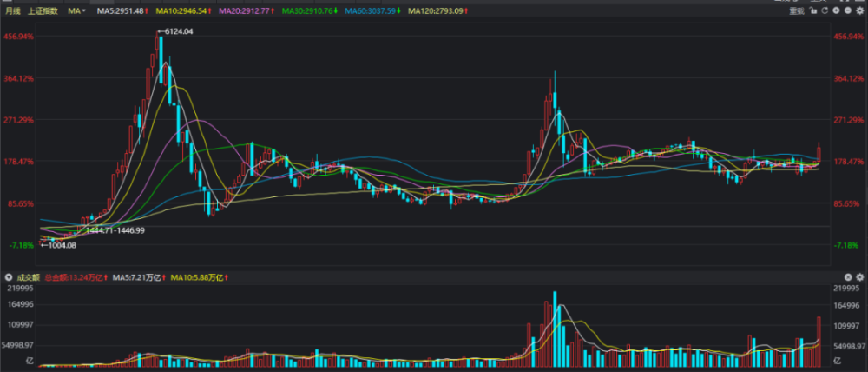
Task: Click the 1004.08 low price marker
Action: click(58, 244)
